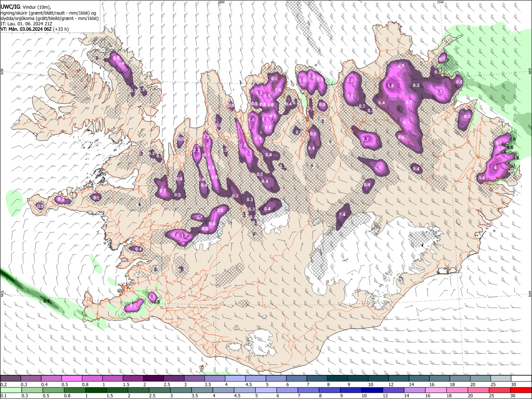This screenshot has width=532, height=399.
Task: Click the '30' label under the white swatch
Action: [x=514, y=384]
